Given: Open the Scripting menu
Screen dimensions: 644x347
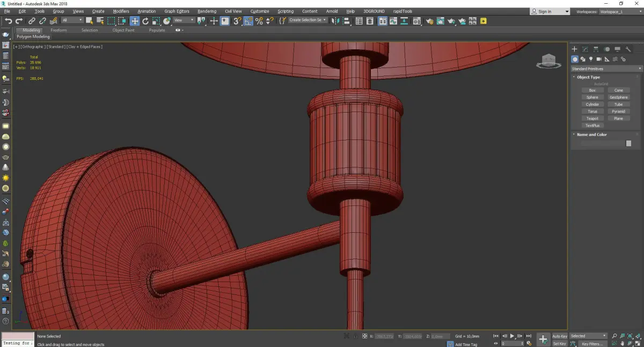Looking at the screenshot, I should 286,11.
